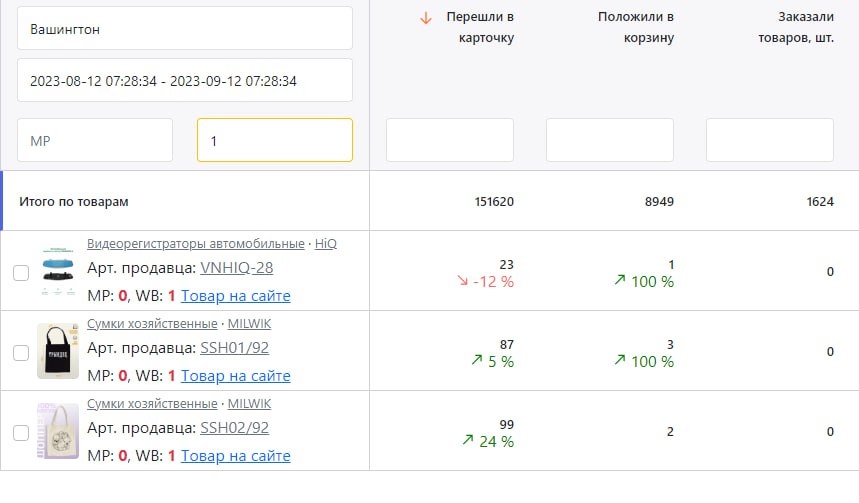Click filter box under Перешли в карточку
This screenshot has width=859, height=503.
coord(450,140)
